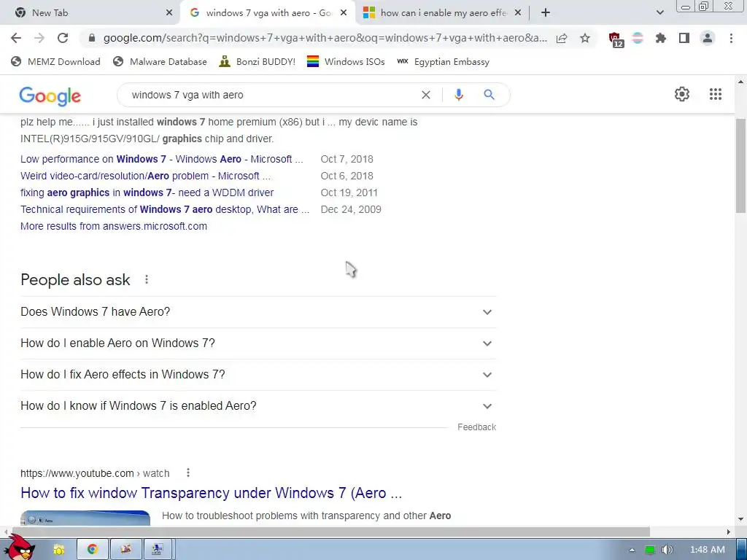Open How to fix window Transparency result
Image resolution: width=747 pixels, height=560 pixels.
tap(211, 493)
